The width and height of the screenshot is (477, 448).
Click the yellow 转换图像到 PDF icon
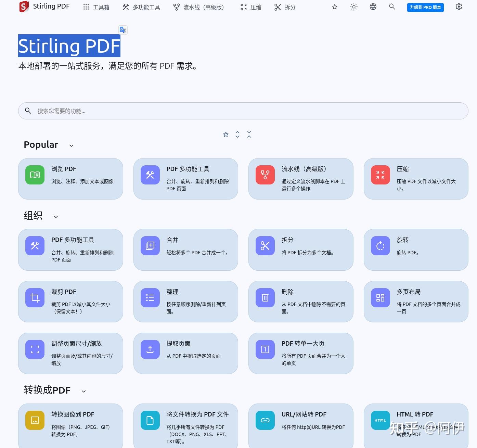tap(35, 420)
